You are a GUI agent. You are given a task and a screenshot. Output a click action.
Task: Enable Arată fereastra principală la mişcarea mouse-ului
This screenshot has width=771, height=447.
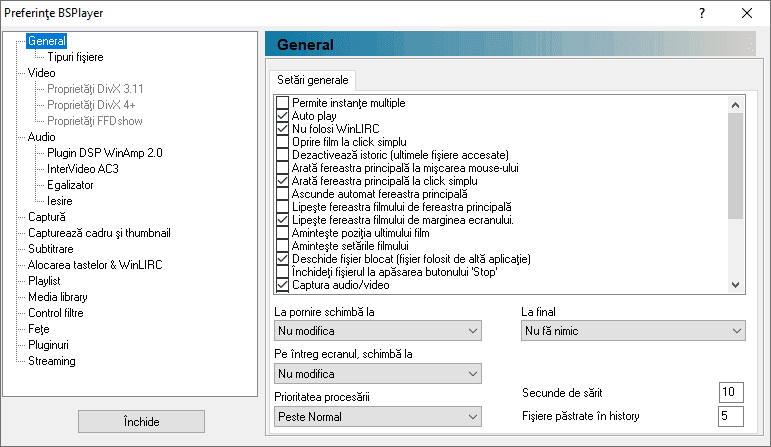[x=282, y=168]
